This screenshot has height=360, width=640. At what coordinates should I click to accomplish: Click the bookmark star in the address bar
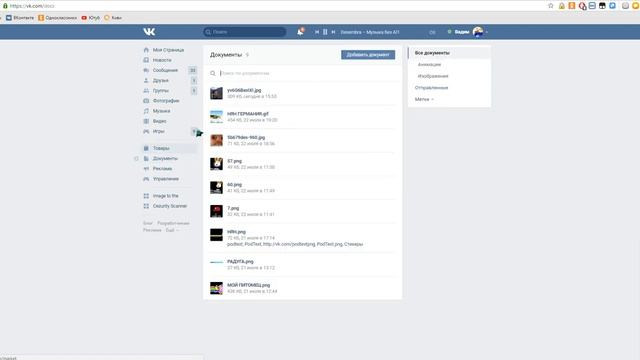point(550,6)
